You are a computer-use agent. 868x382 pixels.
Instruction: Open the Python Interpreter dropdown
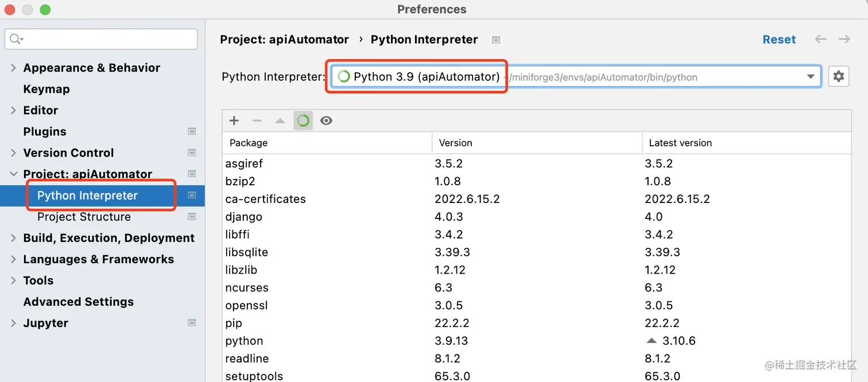tap(811, 76)
